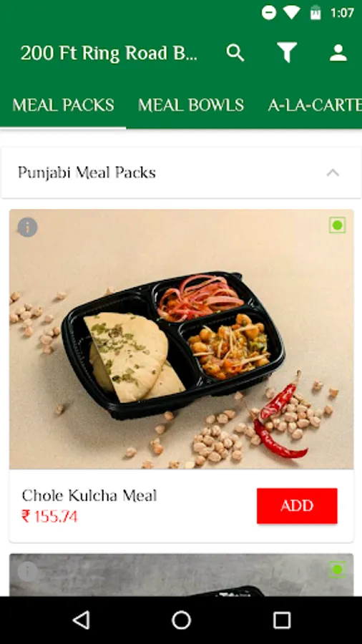
Task: Switch to the Meal Bowls tab
Action: pyautogui.click(x=191, y=106)
